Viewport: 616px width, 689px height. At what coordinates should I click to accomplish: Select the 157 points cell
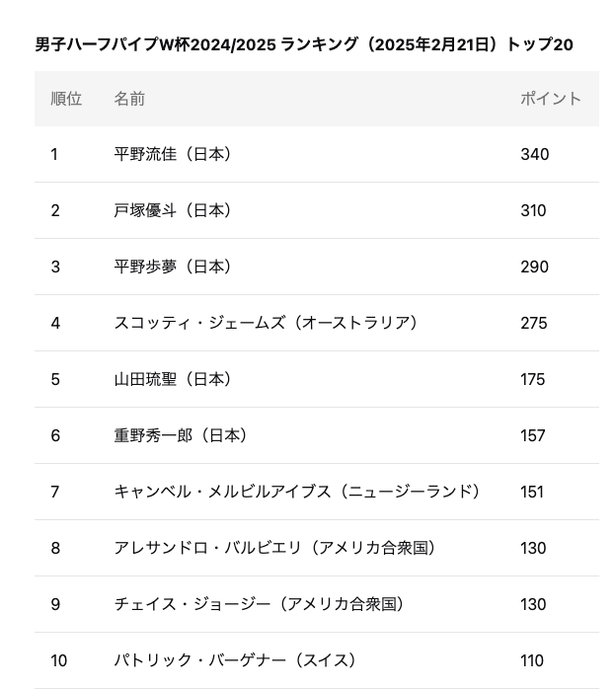[533, 435]
